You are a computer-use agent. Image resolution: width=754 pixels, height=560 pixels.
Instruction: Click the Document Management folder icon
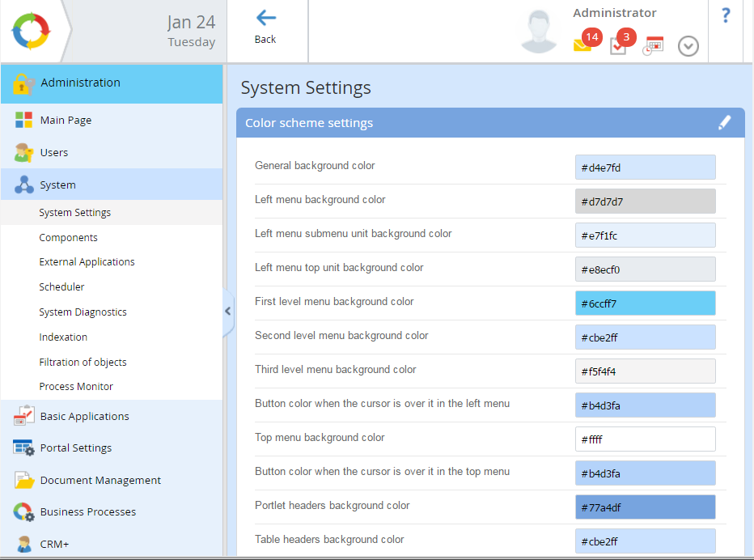(x=24, y=480)
